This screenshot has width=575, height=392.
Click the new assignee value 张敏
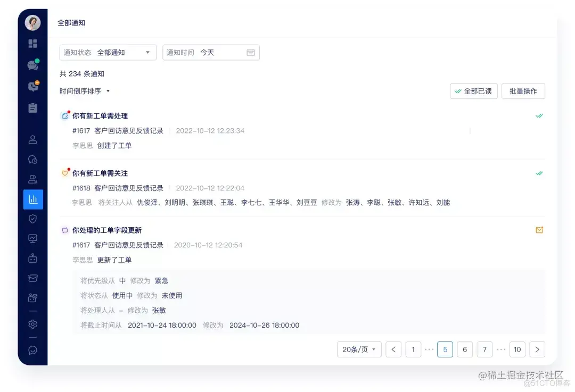coord(159,310)
